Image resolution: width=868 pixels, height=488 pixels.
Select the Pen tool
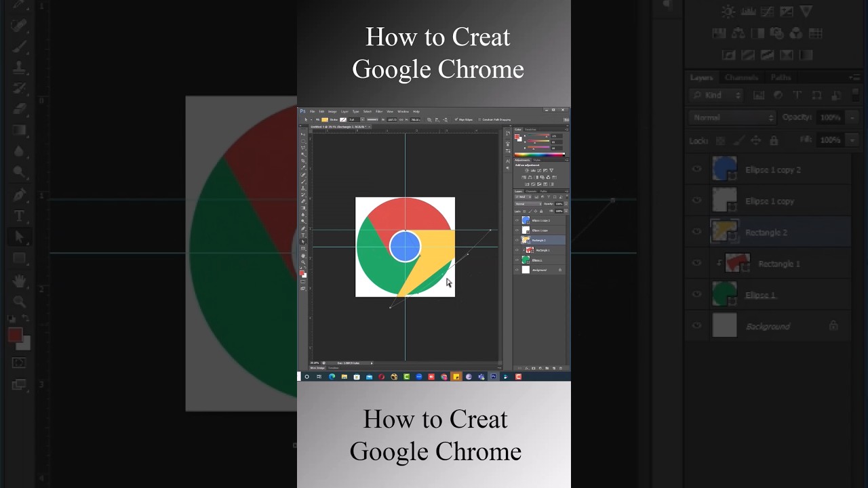[x=303, y=228]
